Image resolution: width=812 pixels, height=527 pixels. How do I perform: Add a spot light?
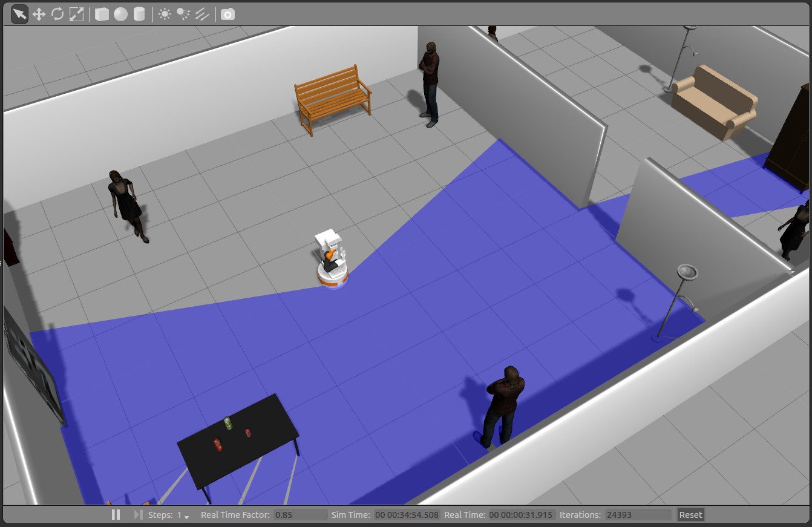pyautogui.click(x=183, y=14)
